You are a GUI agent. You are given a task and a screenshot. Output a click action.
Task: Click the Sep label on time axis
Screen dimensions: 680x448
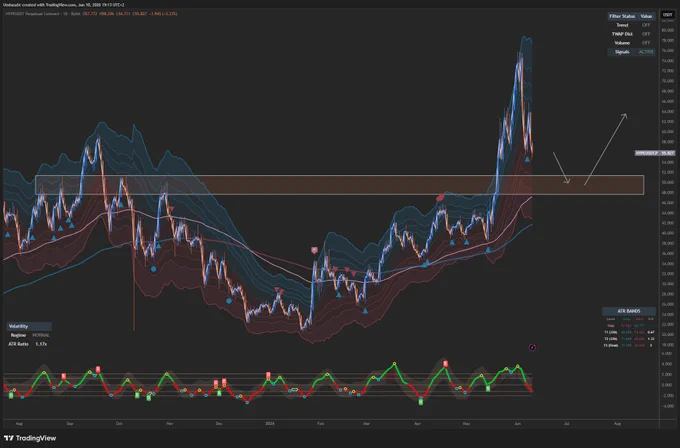click(70, 424)
